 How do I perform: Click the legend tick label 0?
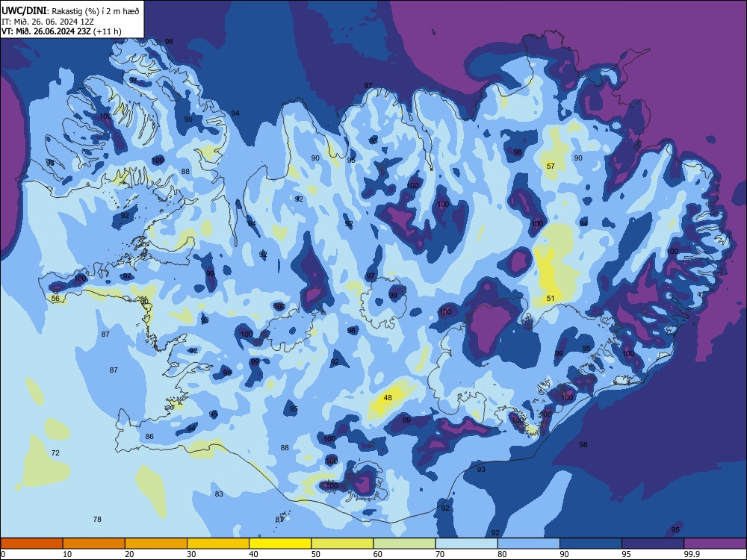(x=3, y=554)
